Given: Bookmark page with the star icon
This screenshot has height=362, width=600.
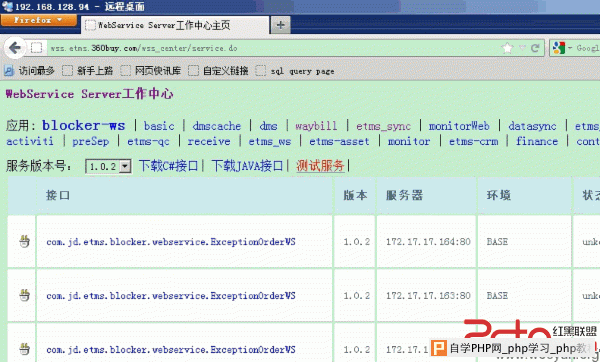Looking at the screenshot, I should pyautogui.click(x=507, y=48).
